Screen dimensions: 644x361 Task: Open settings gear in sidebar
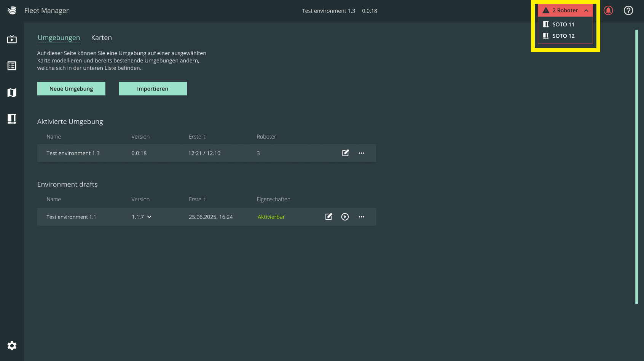tap(12, 346)
